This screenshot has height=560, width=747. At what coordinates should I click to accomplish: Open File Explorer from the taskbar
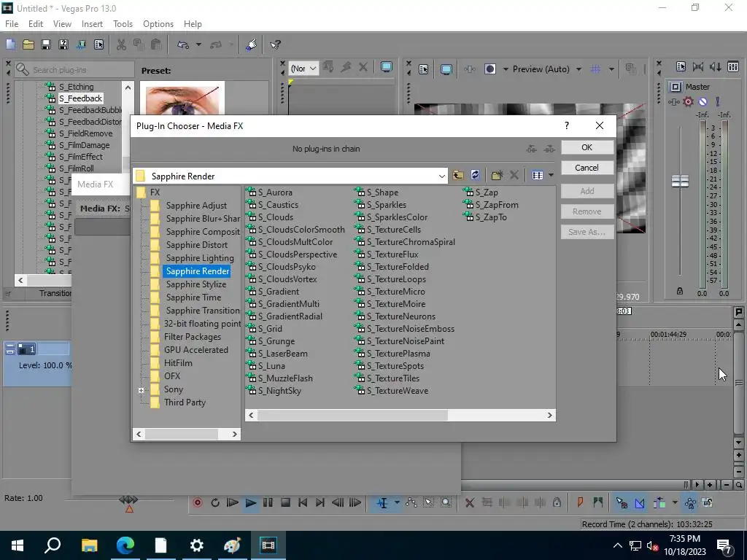89,545
